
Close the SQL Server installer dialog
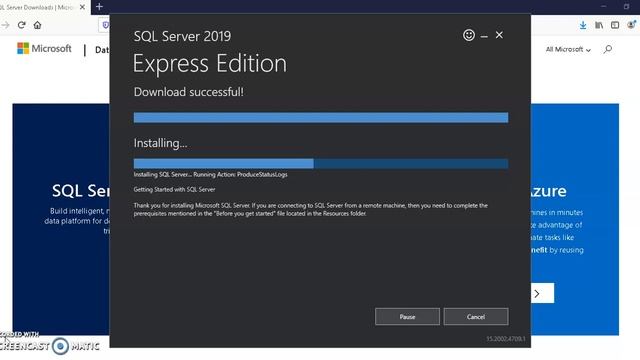point(499,35)
